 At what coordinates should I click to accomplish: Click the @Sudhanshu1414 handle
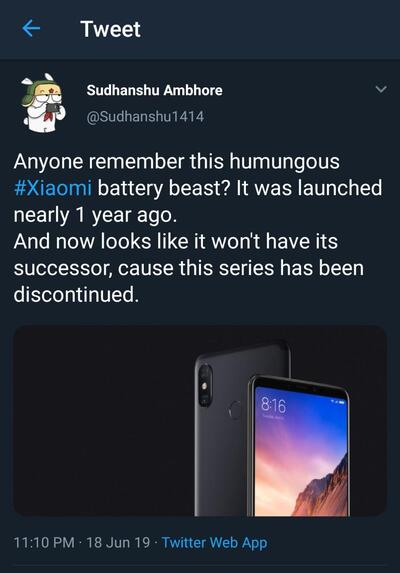145,117
